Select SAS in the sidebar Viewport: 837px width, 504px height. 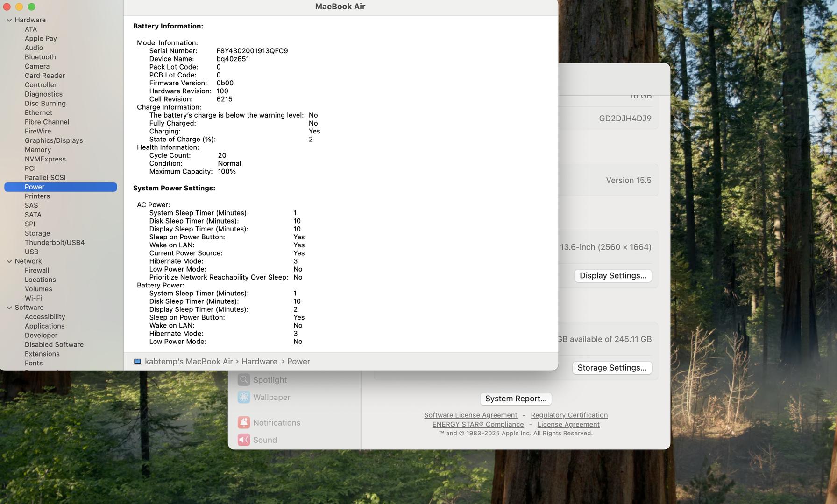pyautogui.click(x=31, y=205)
